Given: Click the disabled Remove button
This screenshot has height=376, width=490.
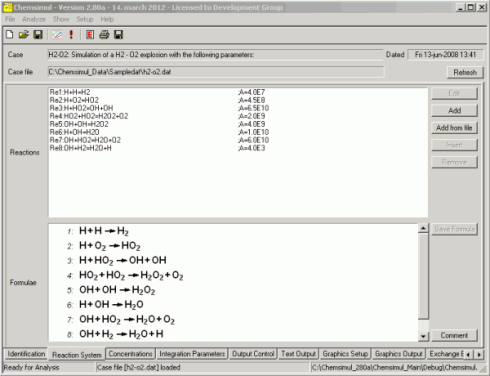Looking at the screenshot, I should (454, 162).
